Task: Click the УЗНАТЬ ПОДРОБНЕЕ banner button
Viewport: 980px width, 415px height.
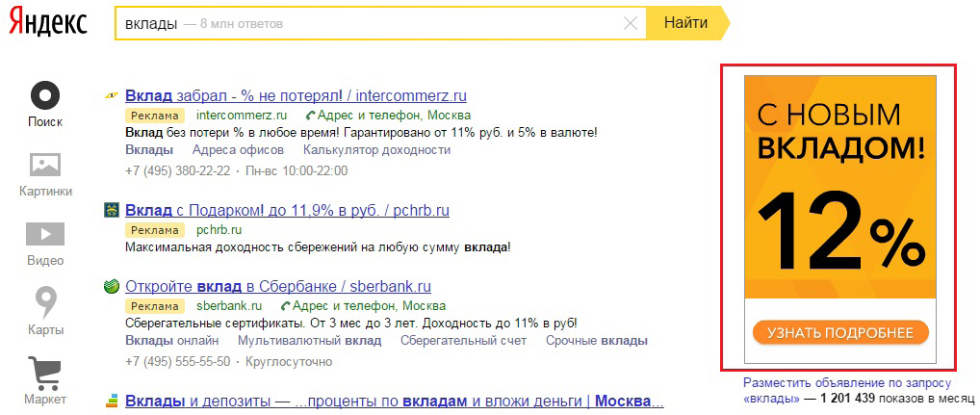Action: point(840,332)
